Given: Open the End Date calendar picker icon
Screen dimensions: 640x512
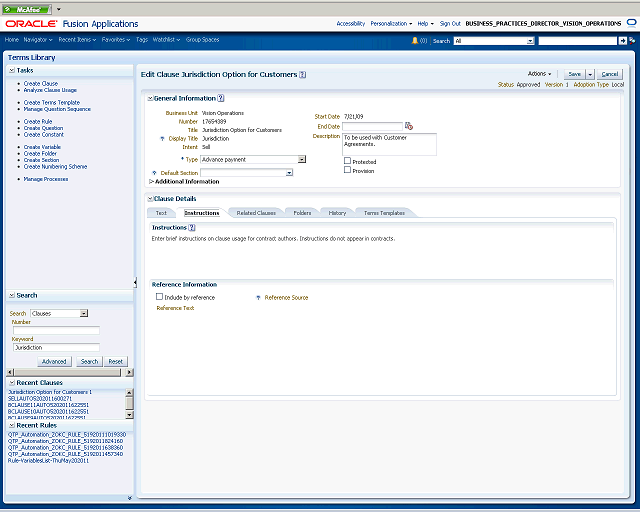Looking at the screenshot, I should [409, 126].
